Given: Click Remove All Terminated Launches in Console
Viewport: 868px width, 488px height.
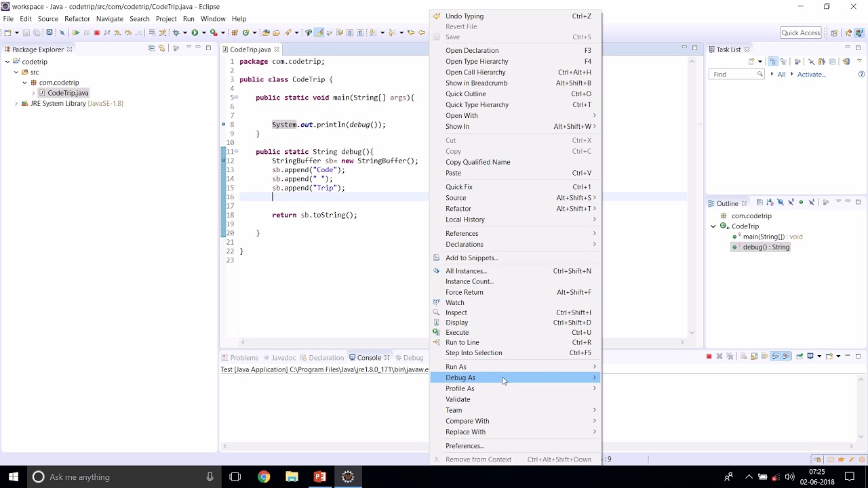Looking at the screenshot, I should point(730,357).
